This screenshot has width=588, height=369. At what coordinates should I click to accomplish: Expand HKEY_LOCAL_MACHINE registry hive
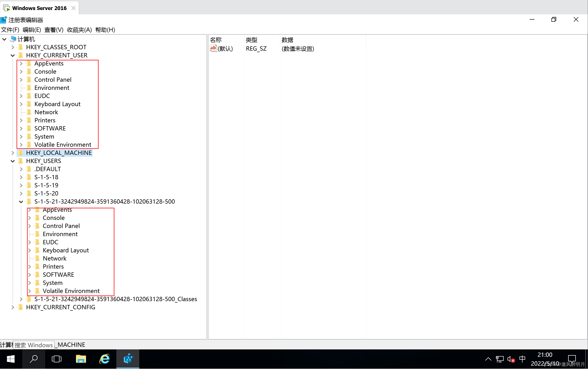pos(13,153)
